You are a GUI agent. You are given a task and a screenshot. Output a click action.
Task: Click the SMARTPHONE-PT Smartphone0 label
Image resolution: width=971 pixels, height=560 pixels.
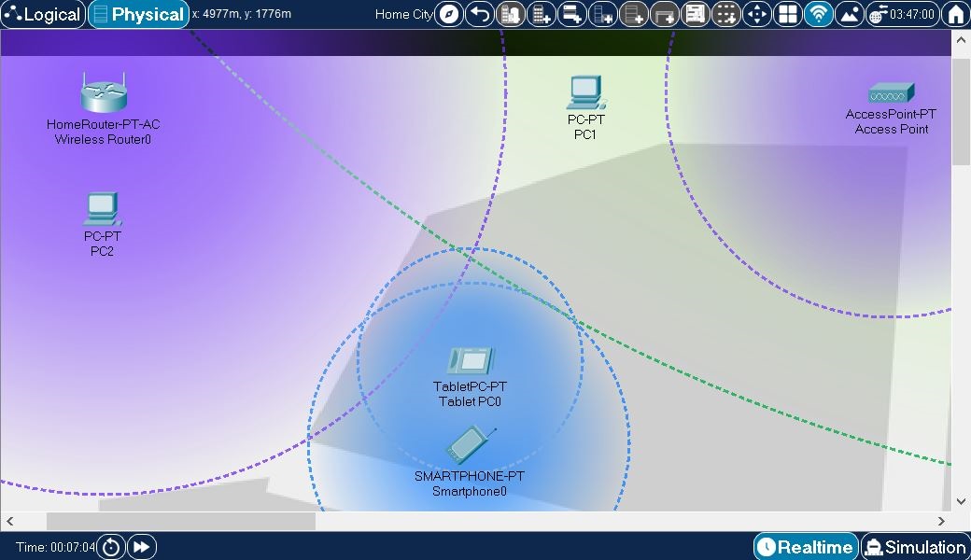pos(470,483)
